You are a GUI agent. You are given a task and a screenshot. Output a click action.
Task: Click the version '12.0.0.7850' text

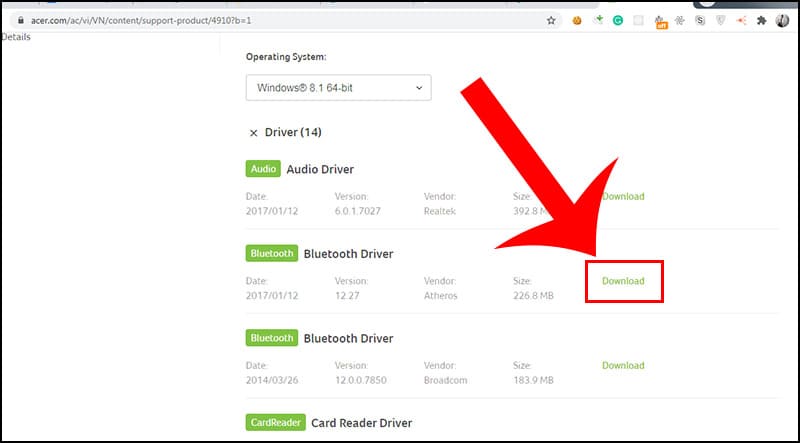click(361, 381)
